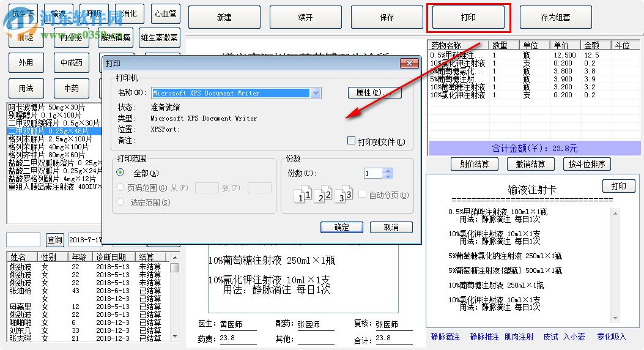Image resolution: width=644 pixels, height=350 pixels.
Task: Click the 药物名称 column header
Action: (458, 45)
